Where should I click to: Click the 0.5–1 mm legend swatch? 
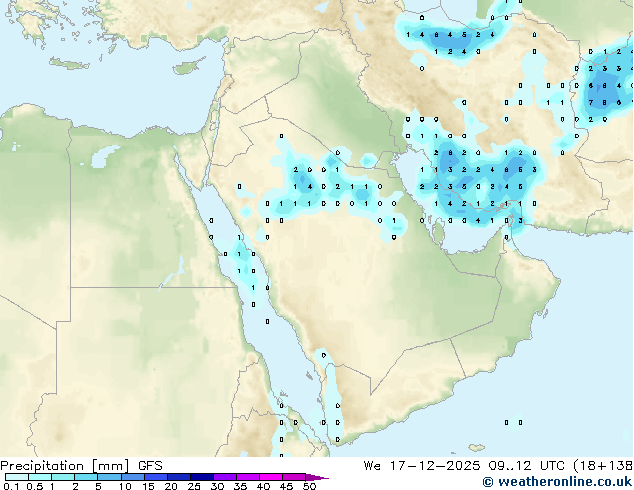pyautogui.click(x=40, y=477)
